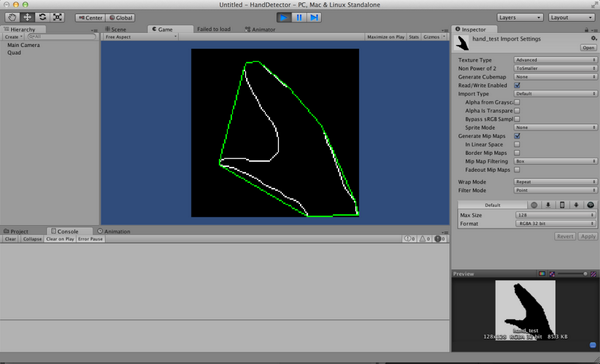Select the iPhone platform override icon
This screenshot has width=600, height=364.
[562, 205]
